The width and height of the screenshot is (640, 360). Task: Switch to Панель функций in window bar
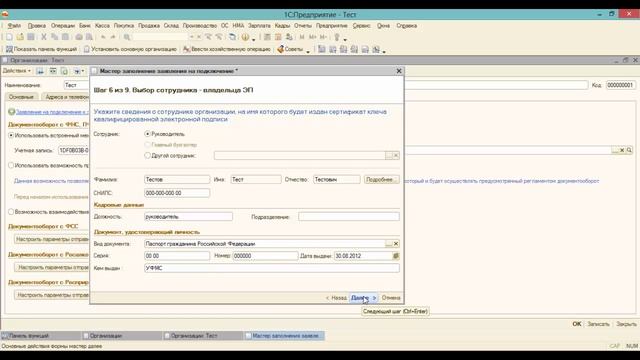click(x=41, y=336)
